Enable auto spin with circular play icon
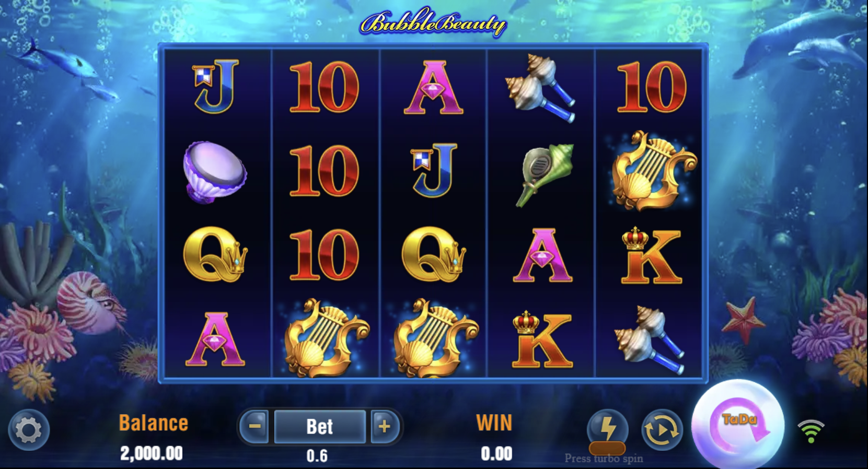868x469 pixels. 662,430
